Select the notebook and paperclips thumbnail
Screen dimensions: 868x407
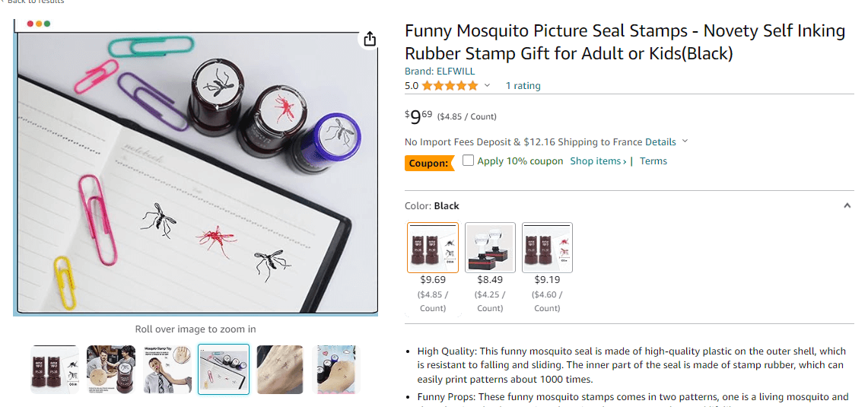(x=224, y=370)
